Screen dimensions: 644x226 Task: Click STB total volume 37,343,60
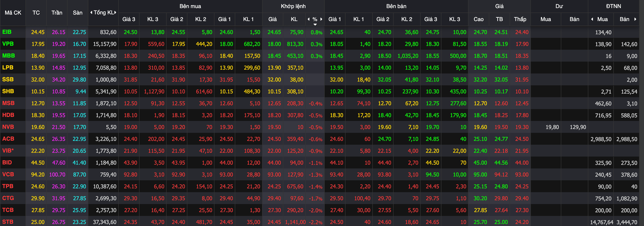point(104,222)
